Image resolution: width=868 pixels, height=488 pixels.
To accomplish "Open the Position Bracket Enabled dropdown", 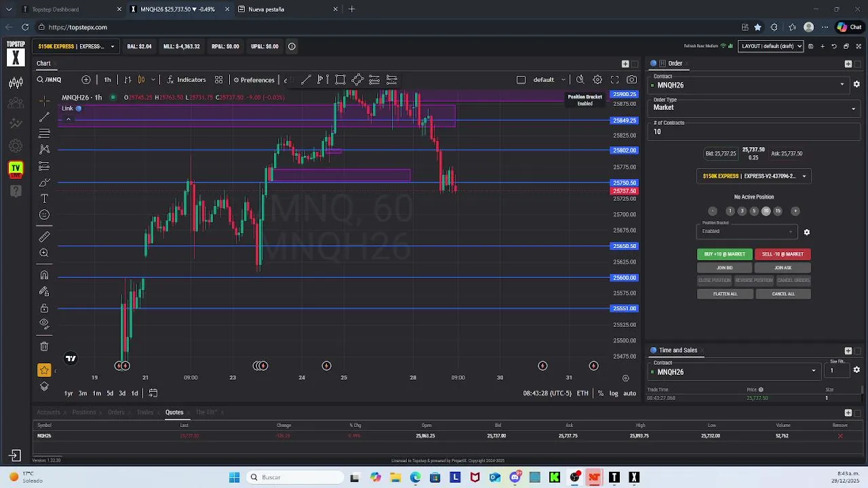I will (747, 231).
